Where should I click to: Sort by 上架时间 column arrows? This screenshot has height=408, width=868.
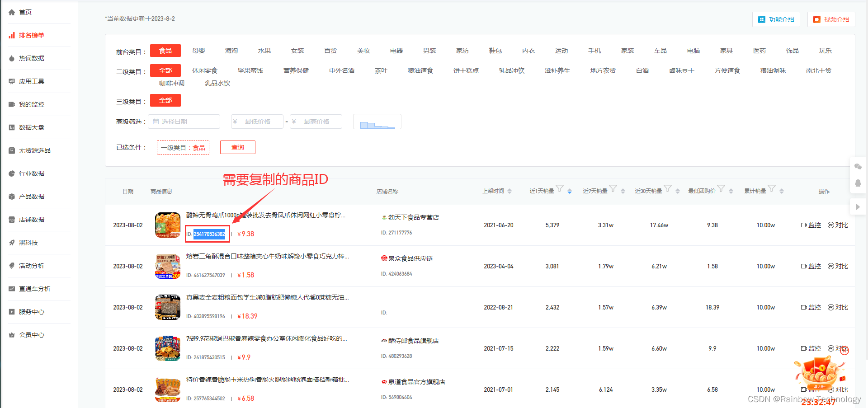point(509,191)
